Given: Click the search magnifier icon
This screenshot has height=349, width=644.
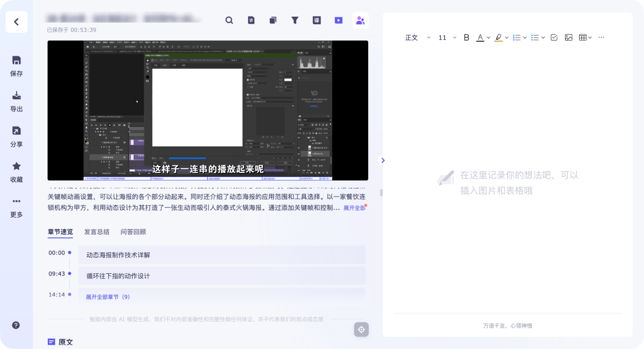Looking at the screenshot, I should [229, 20].
